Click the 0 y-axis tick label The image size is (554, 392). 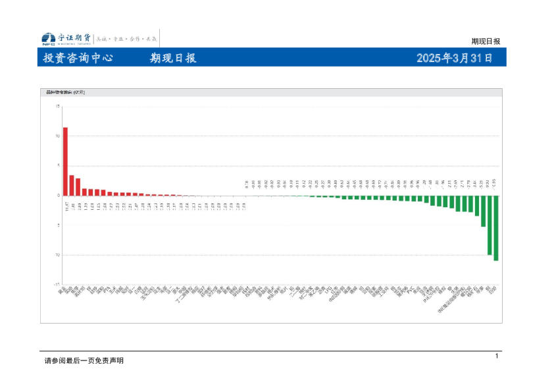click(x=58, y=195)
